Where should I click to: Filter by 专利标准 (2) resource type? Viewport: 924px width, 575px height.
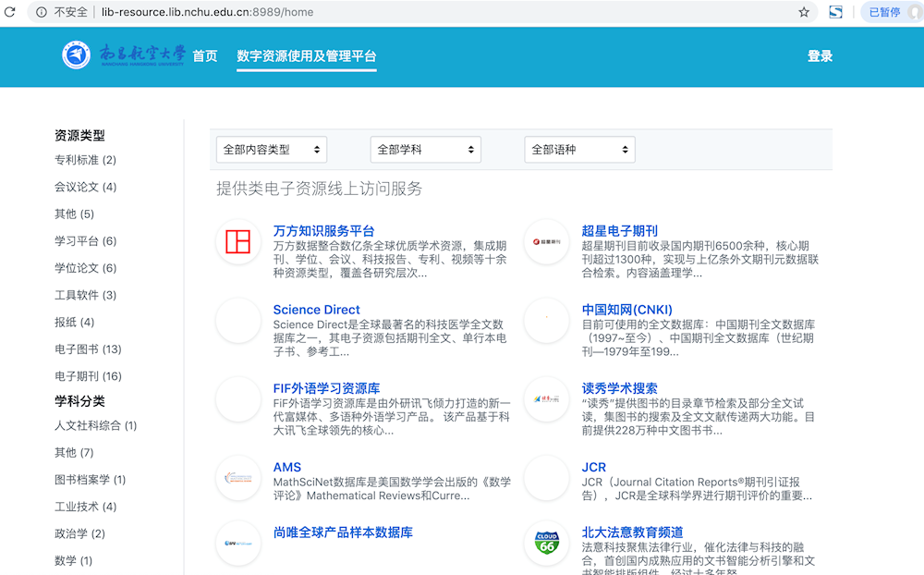coord(85,160)
